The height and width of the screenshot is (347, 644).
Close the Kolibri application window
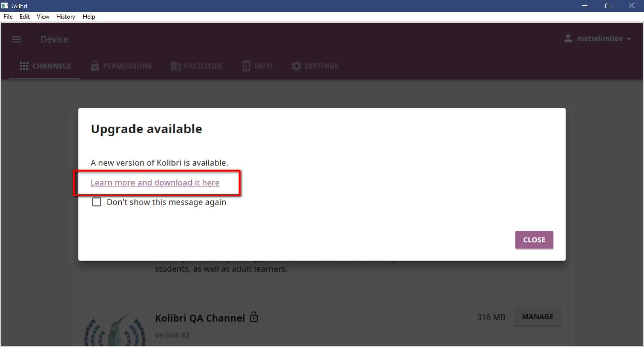pyautogui.click(x=632, y=6)
